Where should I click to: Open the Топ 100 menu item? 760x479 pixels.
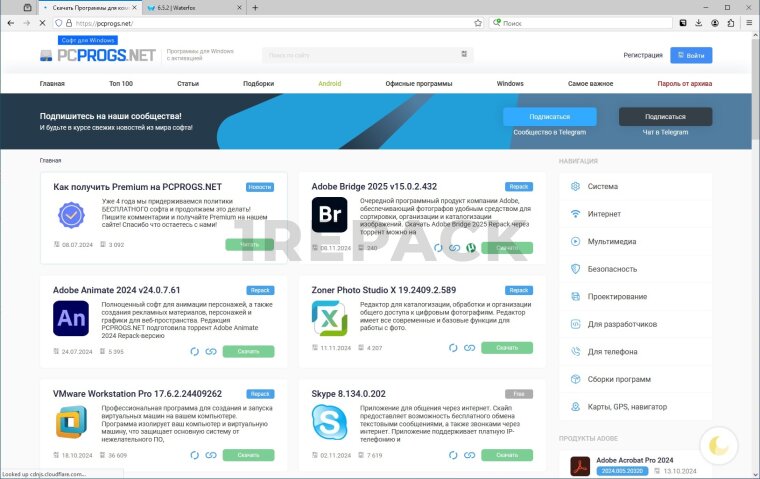[x=121, y=84]
